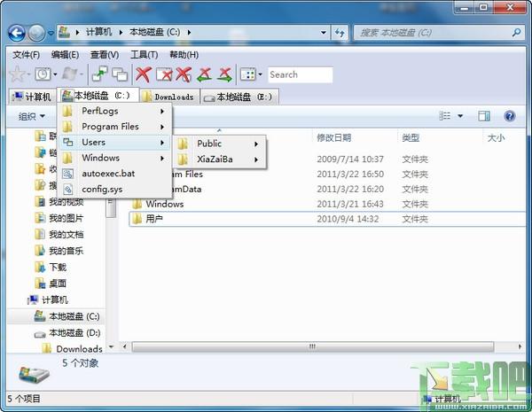Select Users in the popup menu
The width and height of the screenshot is (532, 412).
[x=114, y=142]
